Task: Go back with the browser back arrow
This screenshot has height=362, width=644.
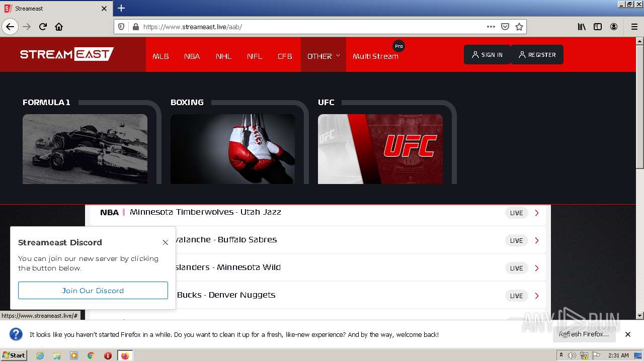Action: 10,27
